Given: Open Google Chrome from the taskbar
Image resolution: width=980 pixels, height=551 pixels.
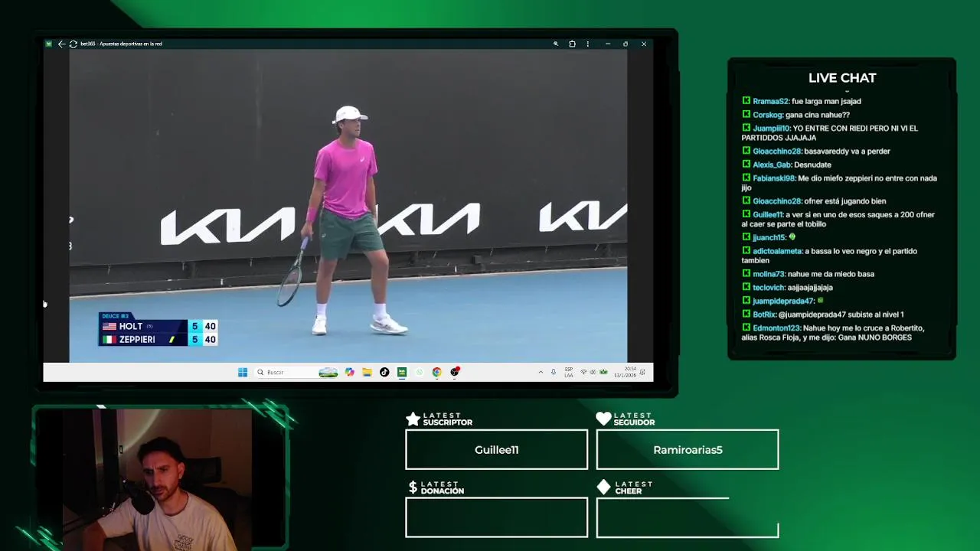Looking at the screenshot, I should point(436,372).
